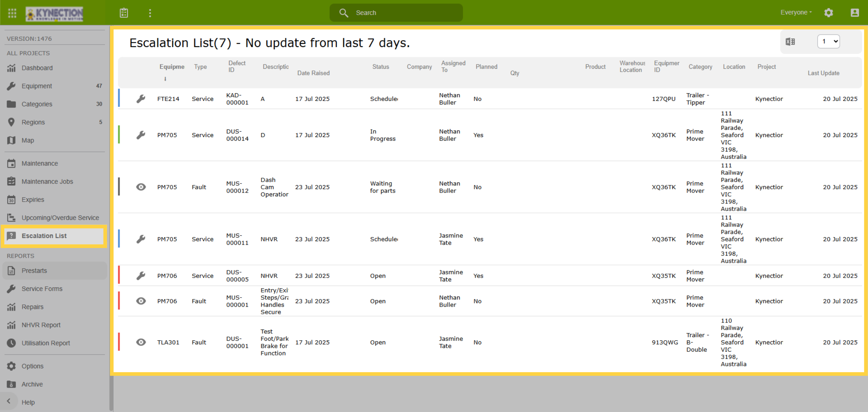Click the Expiries calendar icon
Image resolution: width=868 pixels, height=412 pixels.
(12, 199)
